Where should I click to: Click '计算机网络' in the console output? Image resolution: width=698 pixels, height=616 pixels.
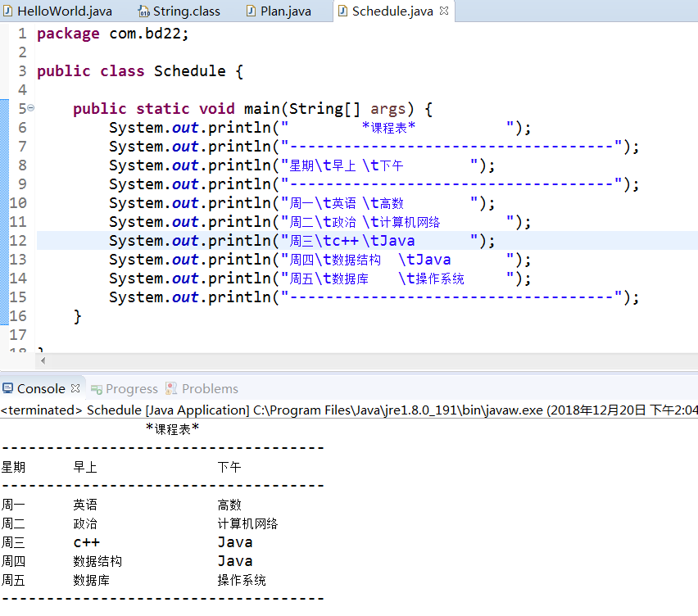(x=247, y=523)
